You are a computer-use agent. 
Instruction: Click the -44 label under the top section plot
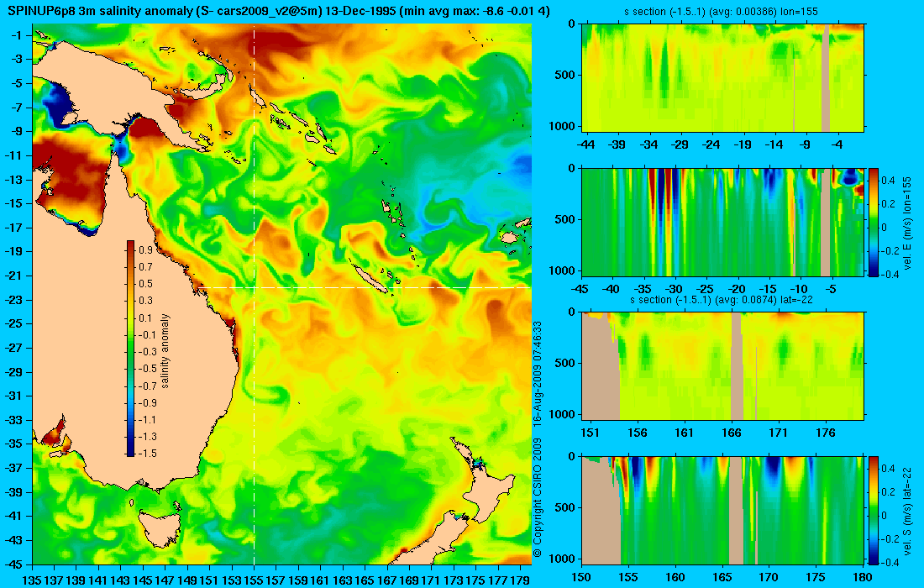[x=585, y=145]
